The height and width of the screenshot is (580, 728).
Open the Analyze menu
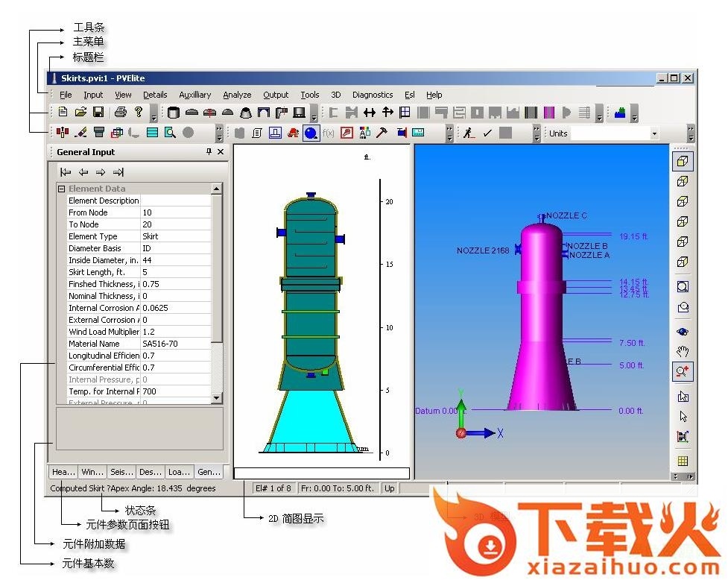tap(237, 95)
